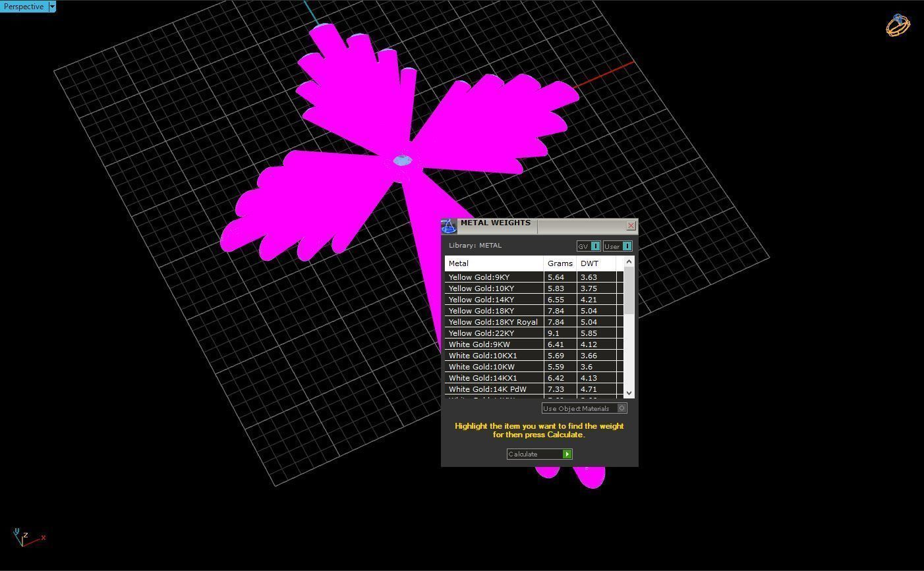Toggle the GV library switch
This screenshot has height=571, width=924.
coord(595,246)
